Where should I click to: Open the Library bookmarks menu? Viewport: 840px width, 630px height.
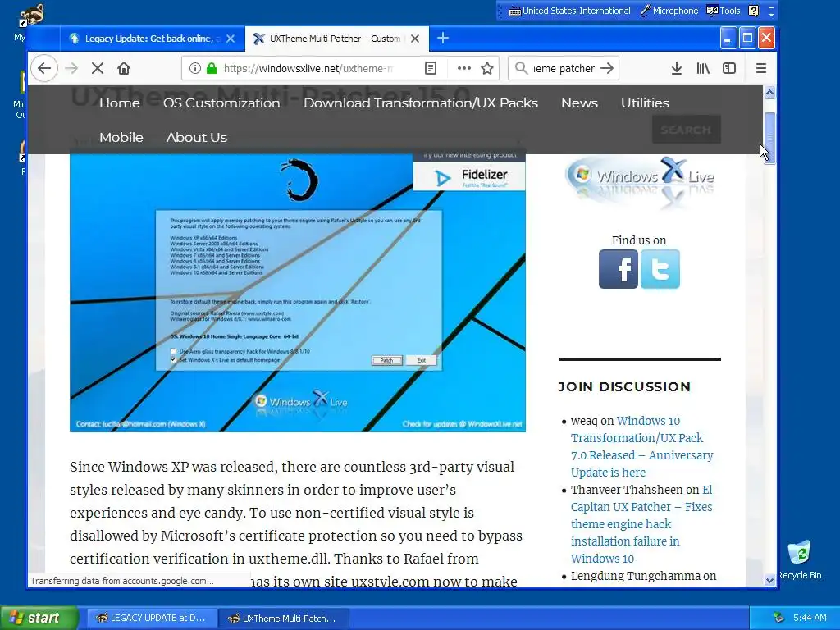[703, 68]
